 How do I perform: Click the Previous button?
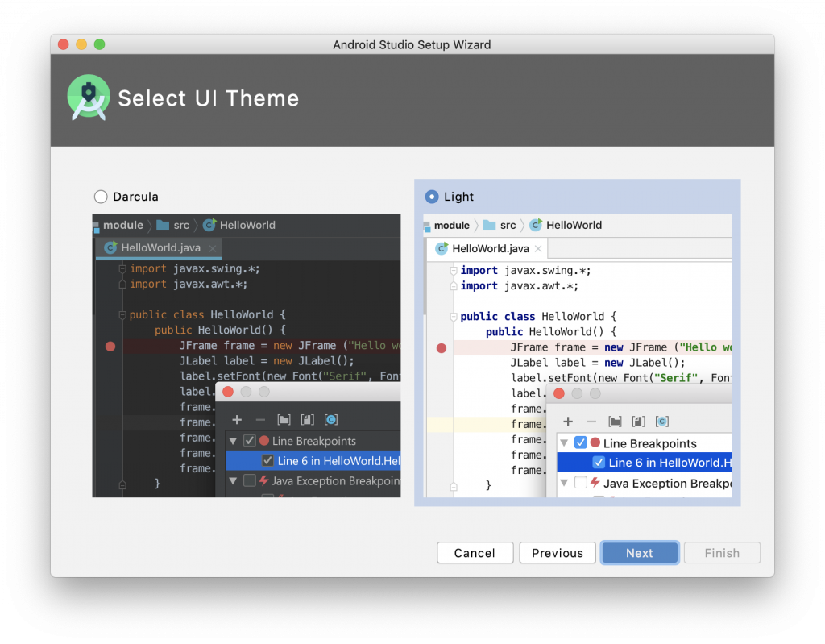[558, 552]
